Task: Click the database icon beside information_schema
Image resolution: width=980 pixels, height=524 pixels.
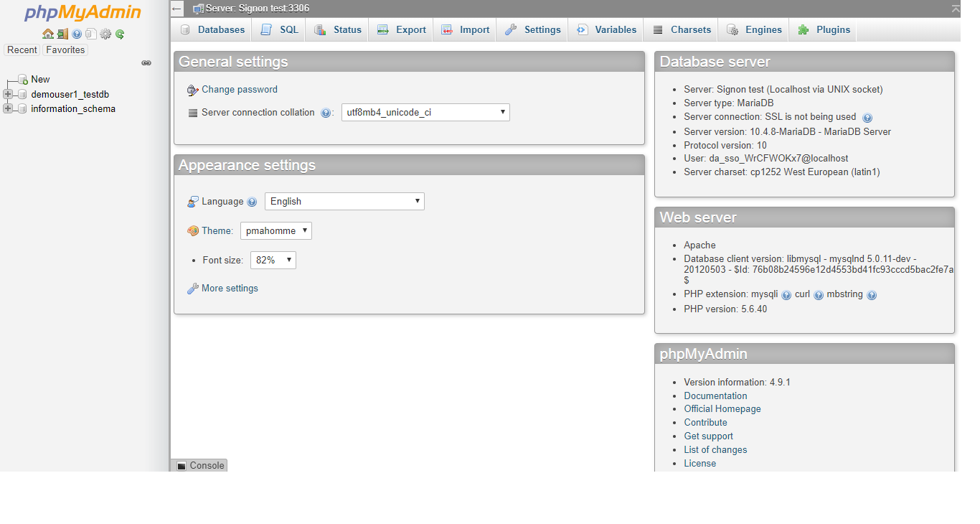Action: (22, 109)
